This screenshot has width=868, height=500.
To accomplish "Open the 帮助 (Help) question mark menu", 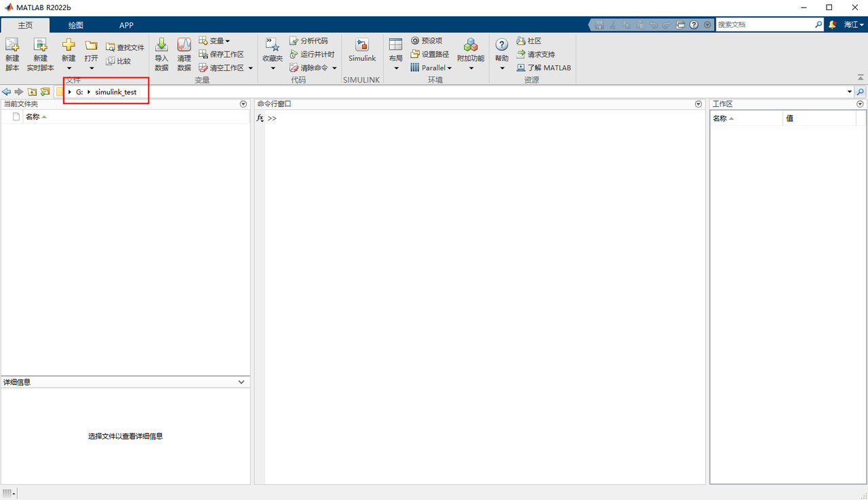I will tap(502, 54).
